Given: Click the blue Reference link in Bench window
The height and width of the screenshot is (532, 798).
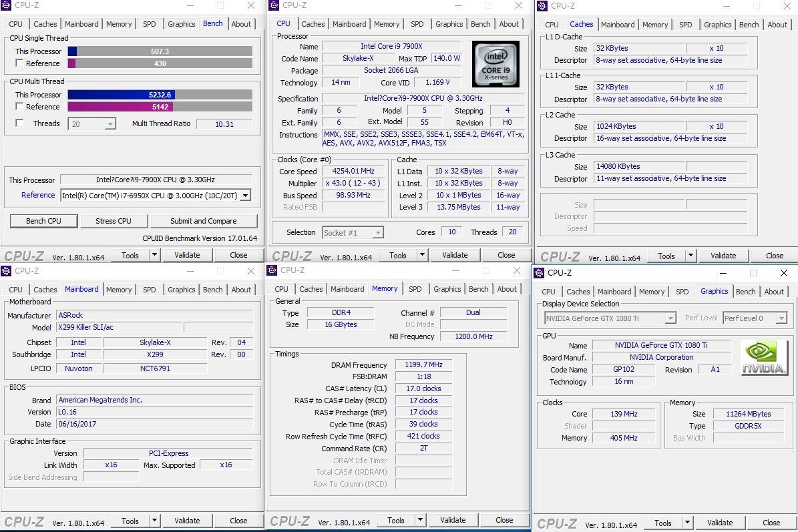Looking at the screenshot, I should coord(38,195).
